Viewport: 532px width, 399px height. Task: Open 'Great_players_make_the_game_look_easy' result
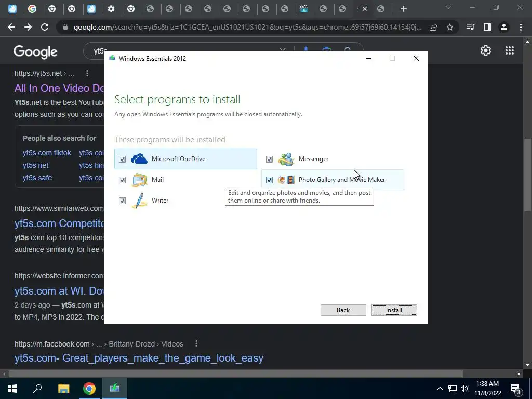click(139, 358)
